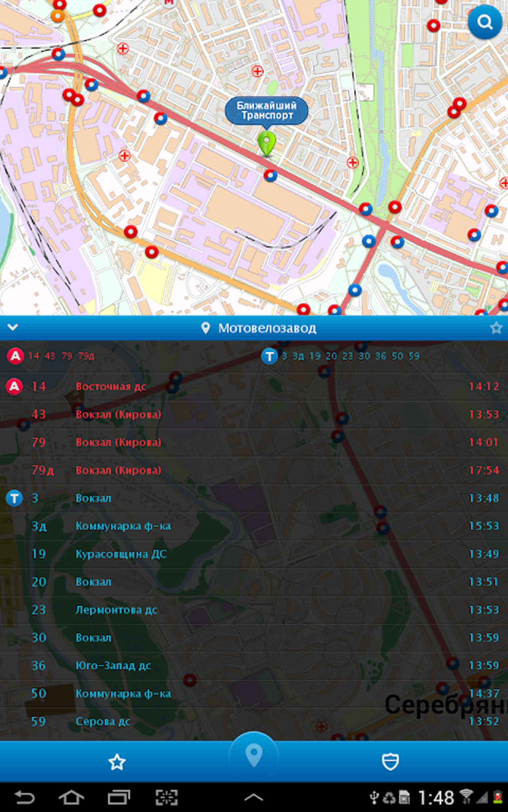
Task: Select the blue trolleybus 'T' filter icon in summary row
Action: point(269,356)
